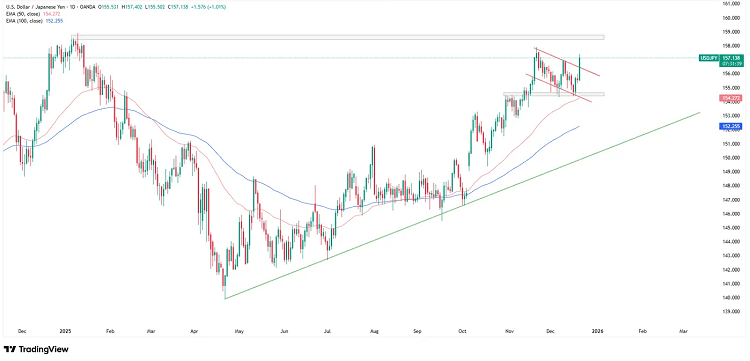Image resolution: width=750 pixels, height=361 pixels.
Task: Click the Sep label on the time axis
Action: 418,330
